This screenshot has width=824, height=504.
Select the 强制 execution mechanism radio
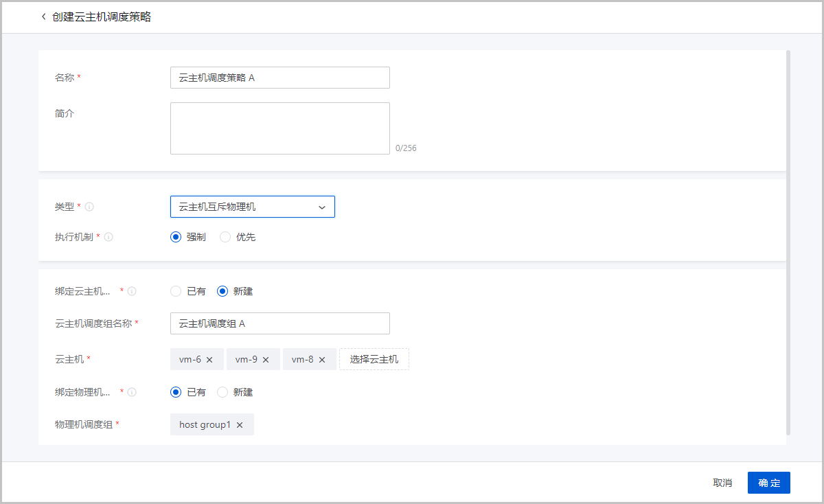click(176, 237)
